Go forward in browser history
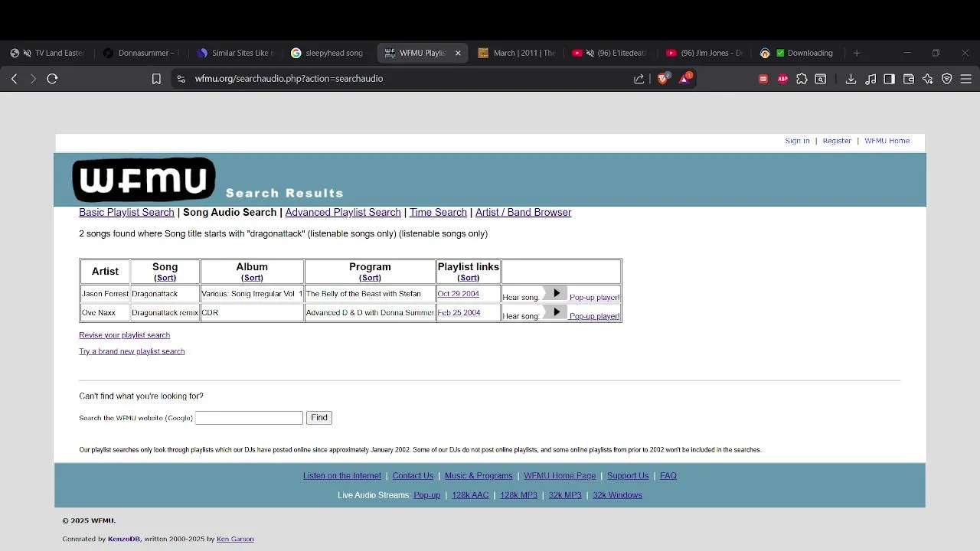The width and height of the screenshot is (980, 551). coord(33,79)
